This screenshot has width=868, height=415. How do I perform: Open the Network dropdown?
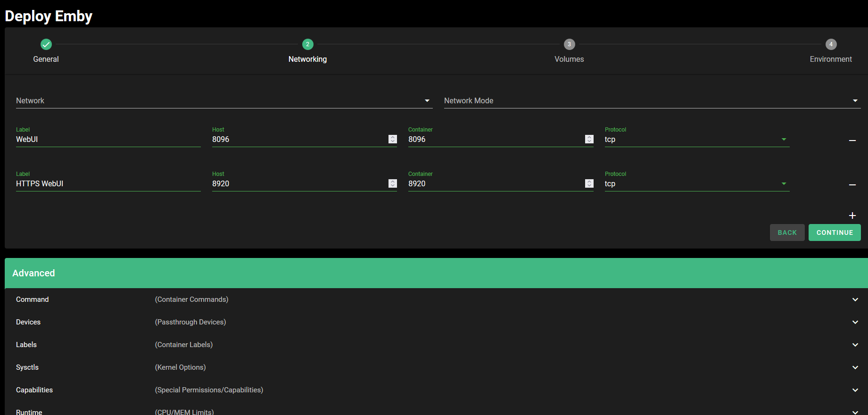click(x=224, y=100)
